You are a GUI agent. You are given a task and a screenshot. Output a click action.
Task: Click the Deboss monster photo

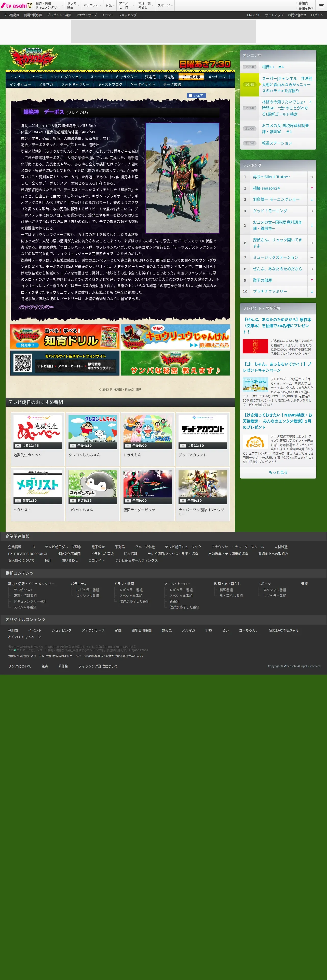[x=182, y=178]
